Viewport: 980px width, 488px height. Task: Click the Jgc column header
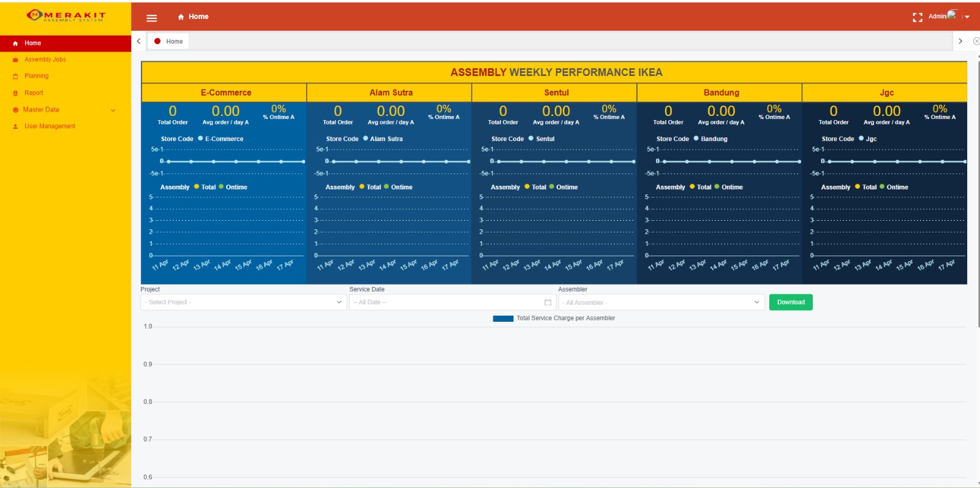coord(886,93)
